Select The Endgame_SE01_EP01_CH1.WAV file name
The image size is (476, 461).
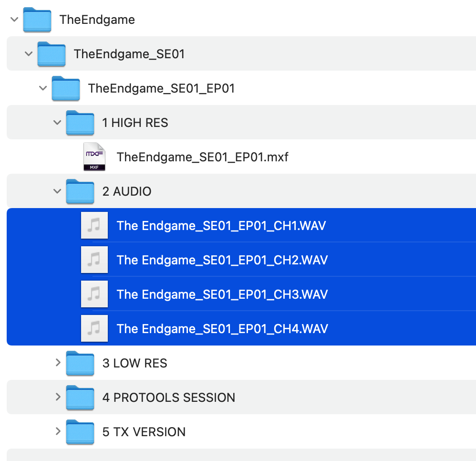click(x=221, y=226)
